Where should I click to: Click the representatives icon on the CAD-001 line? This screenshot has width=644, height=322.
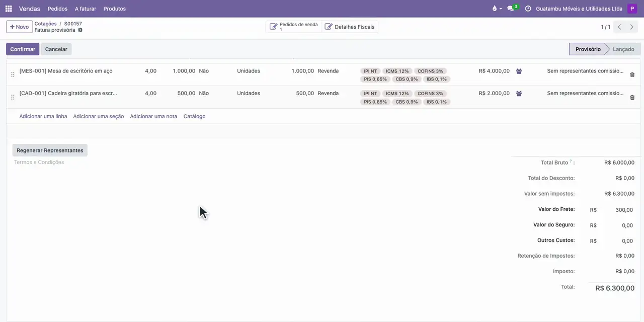(519, 94)
